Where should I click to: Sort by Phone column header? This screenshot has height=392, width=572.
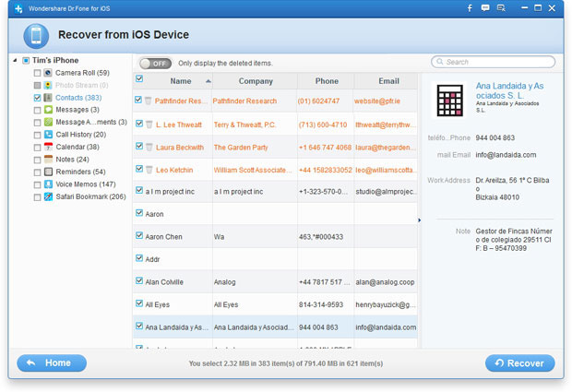(327, 81)
